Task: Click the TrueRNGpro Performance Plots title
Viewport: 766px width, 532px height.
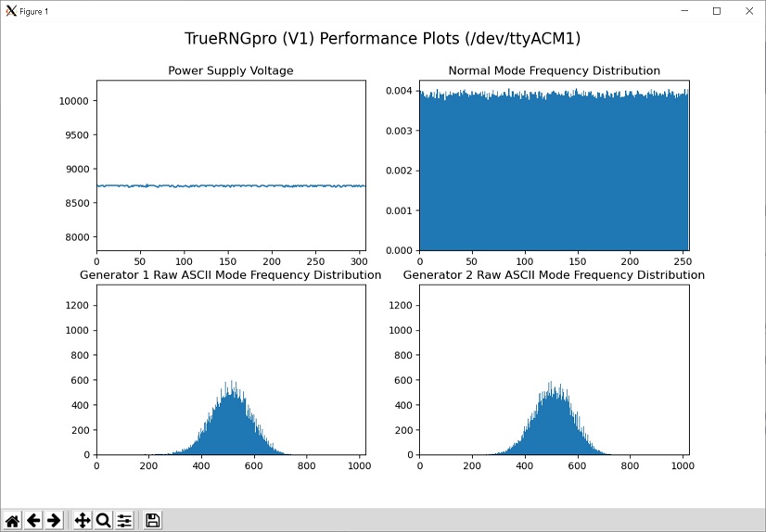Action: tap(382, 39)
